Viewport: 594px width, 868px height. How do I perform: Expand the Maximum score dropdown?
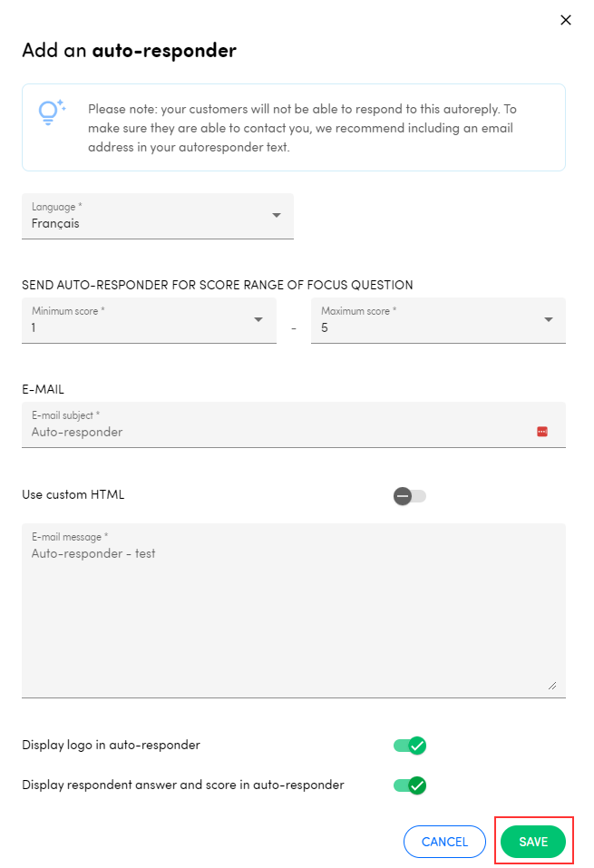tap(438, 320)
